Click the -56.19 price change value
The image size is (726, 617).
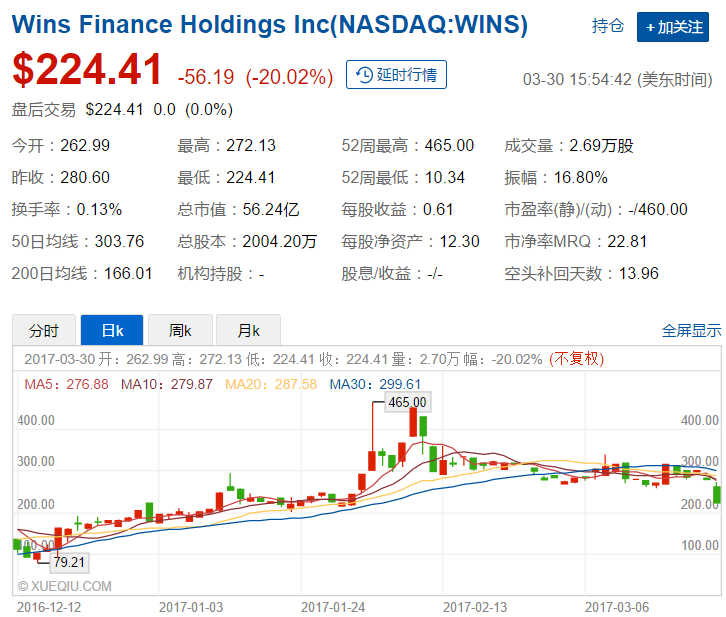(206, 77)
